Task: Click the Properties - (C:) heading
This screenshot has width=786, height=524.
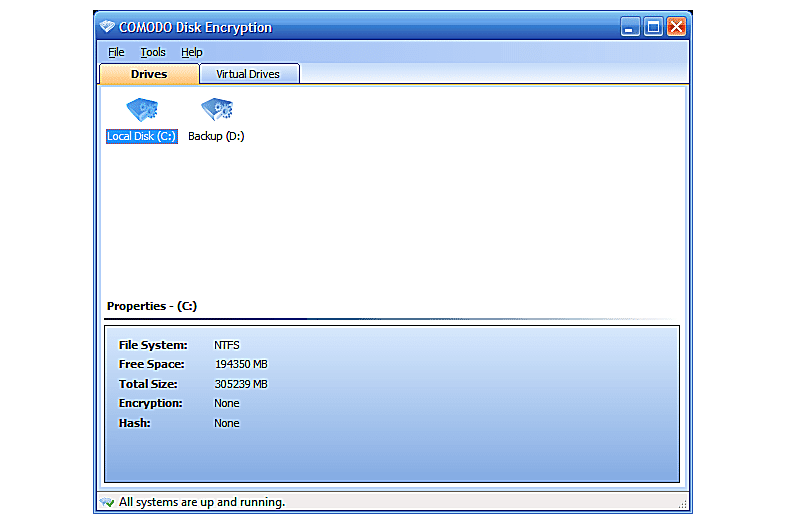Action: click(x=152, y=306)
